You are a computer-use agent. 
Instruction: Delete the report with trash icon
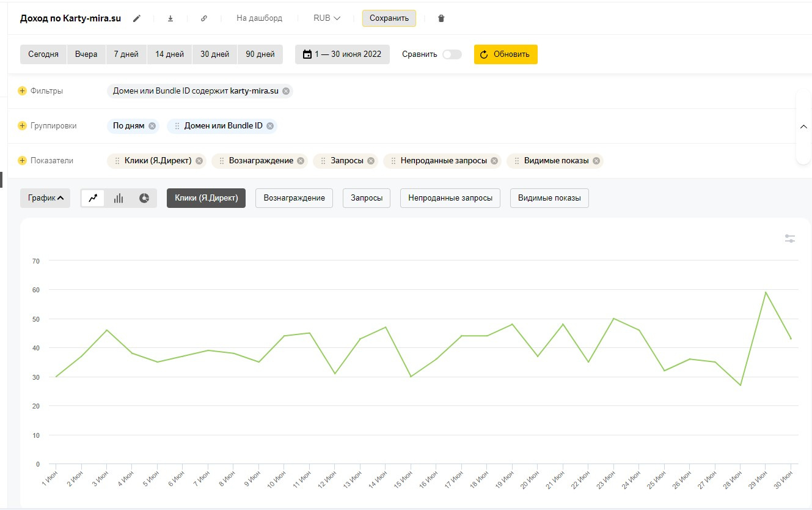coord(441,18)
